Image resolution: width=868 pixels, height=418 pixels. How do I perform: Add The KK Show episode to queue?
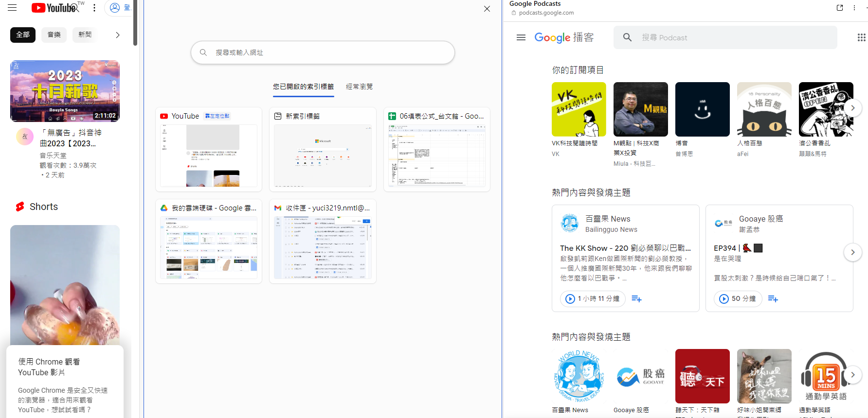[636, 298]
